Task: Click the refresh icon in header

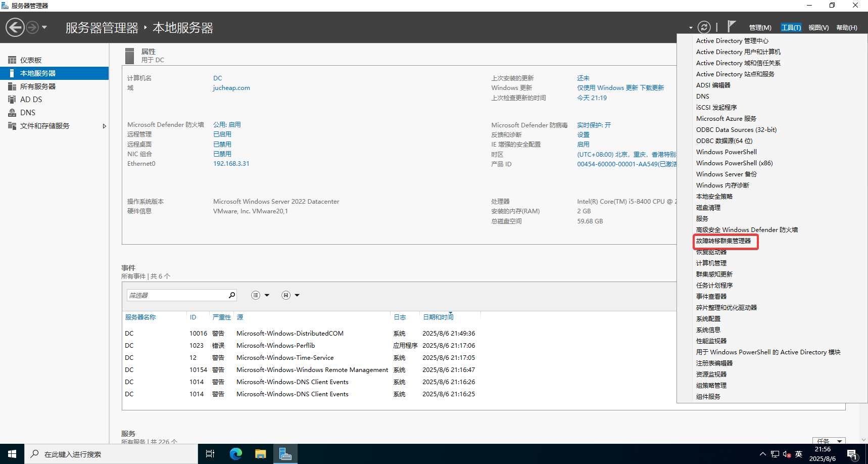Action: 704,27
